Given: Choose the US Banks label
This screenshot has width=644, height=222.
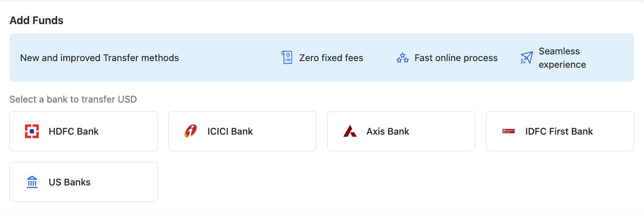Looking at the screenshot, I should click(69, 182).
